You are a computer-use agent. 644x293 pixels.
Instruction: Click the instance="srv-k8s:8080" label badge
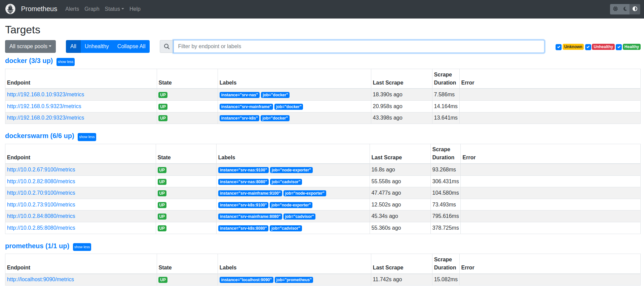pyautogui.click(x=243, y=228)
